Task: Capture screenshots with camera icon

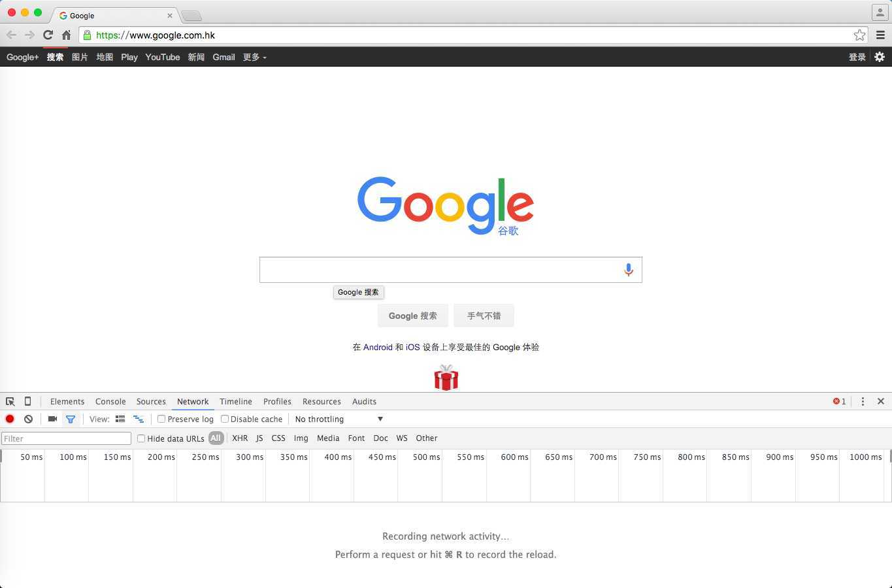Action: click(x=52, y=419)
